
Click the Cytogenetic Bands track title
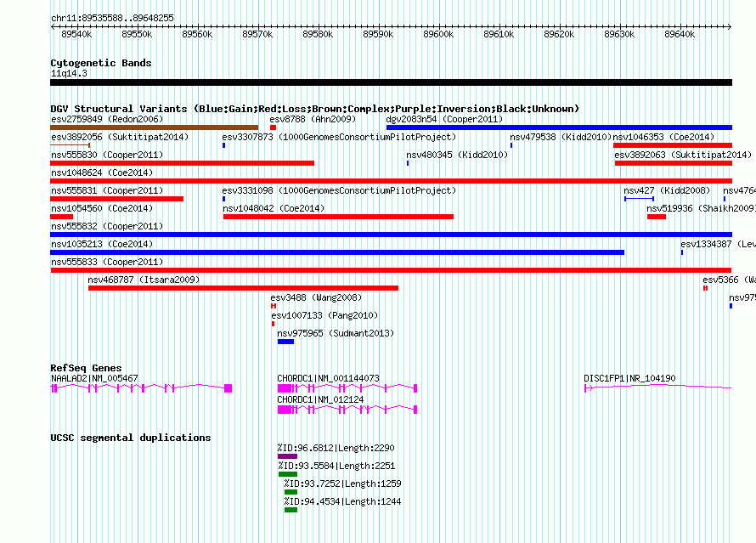pos(101,63)
